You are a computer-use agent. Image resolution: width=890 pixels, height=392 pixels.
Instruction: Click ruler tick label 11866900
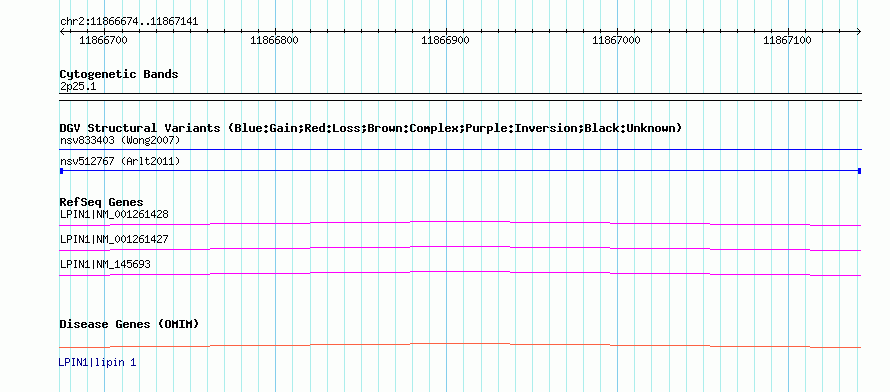point(446,40)
